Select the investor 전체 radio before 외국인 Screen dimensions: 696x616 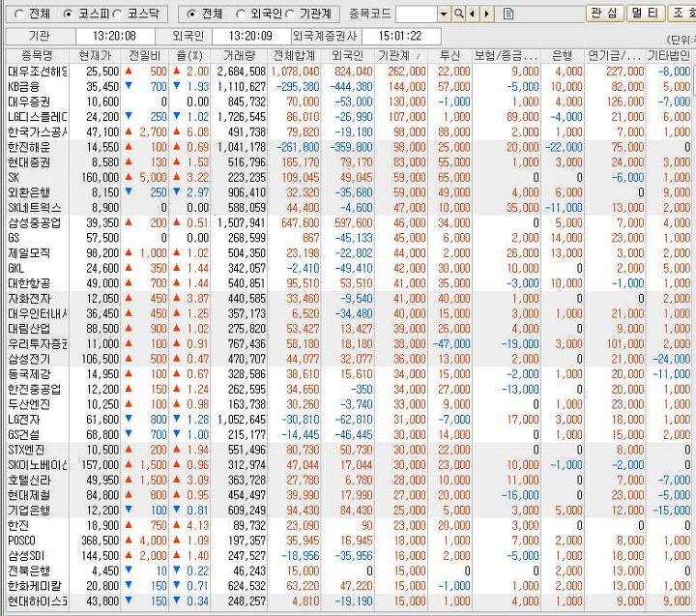pos(191,15)
